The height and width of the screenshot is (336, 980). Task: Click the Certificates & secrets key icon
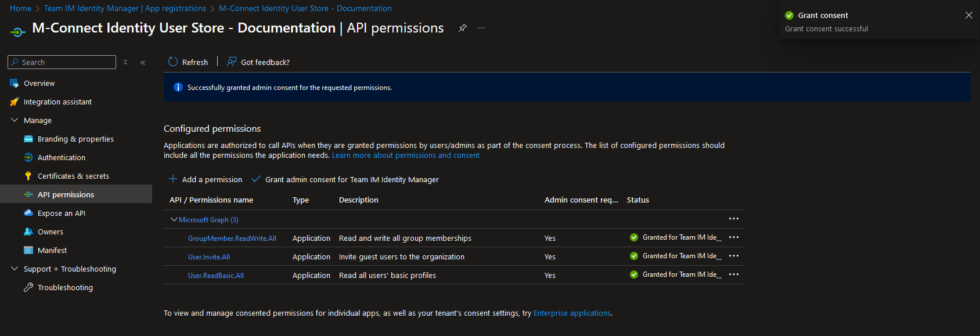pos(28,176)
